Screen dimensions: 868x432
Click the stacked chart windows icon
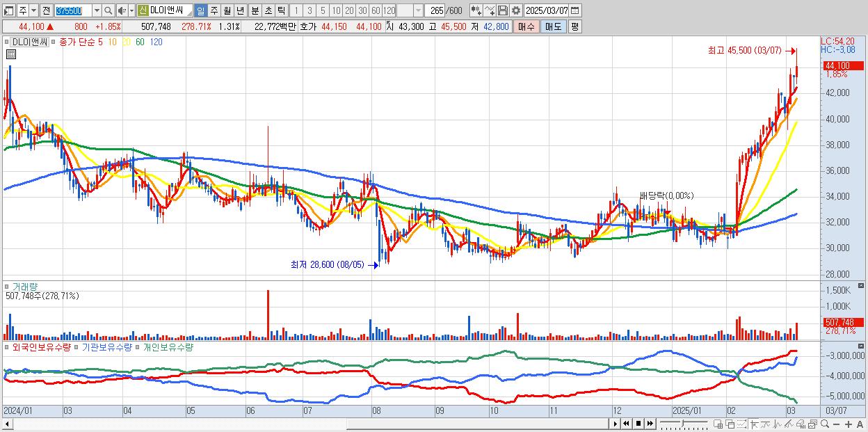(x=812, y=424)
